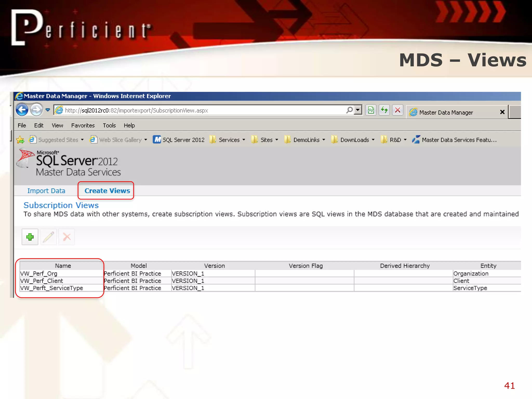Click the Refresh page icon

tap(384, 110)
